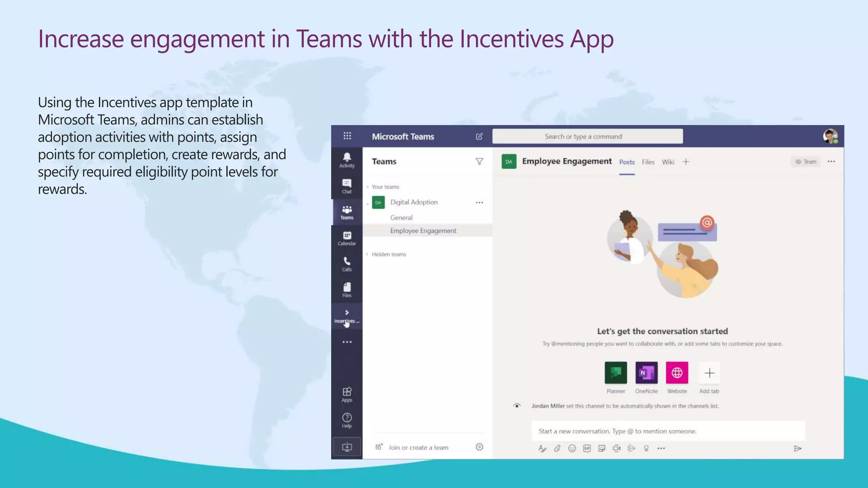Switch to the Files tab
The width and height of the screenshot is (868, 488).
click(648, 162)
